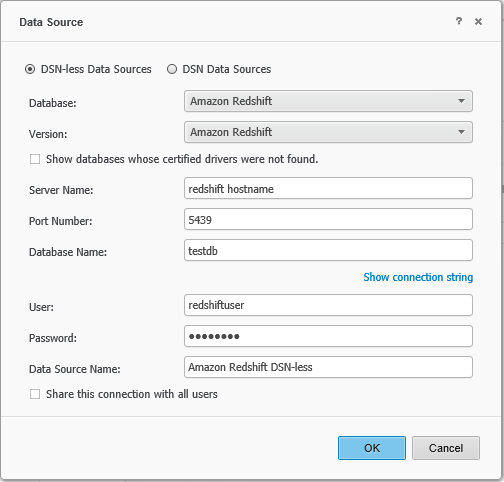Open the Database dropdown
504x482 pixels.
point(328,101)
